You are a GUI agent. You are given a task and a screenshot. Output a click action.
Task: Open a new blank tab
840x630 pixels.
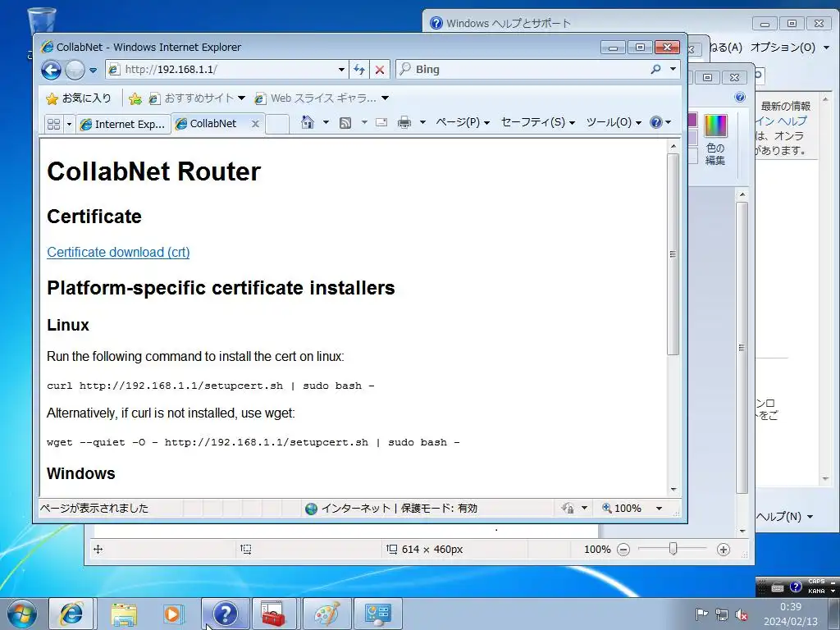tap(277, 125)
